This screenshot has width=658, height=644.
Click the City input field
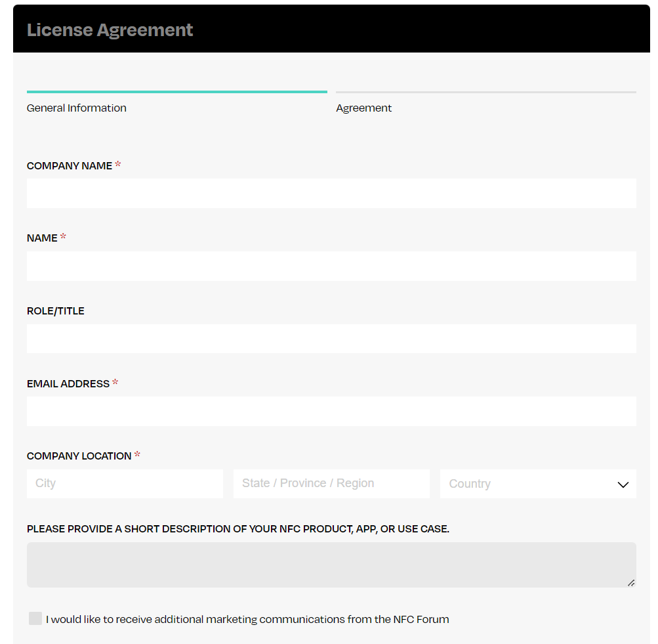point(125,484)
